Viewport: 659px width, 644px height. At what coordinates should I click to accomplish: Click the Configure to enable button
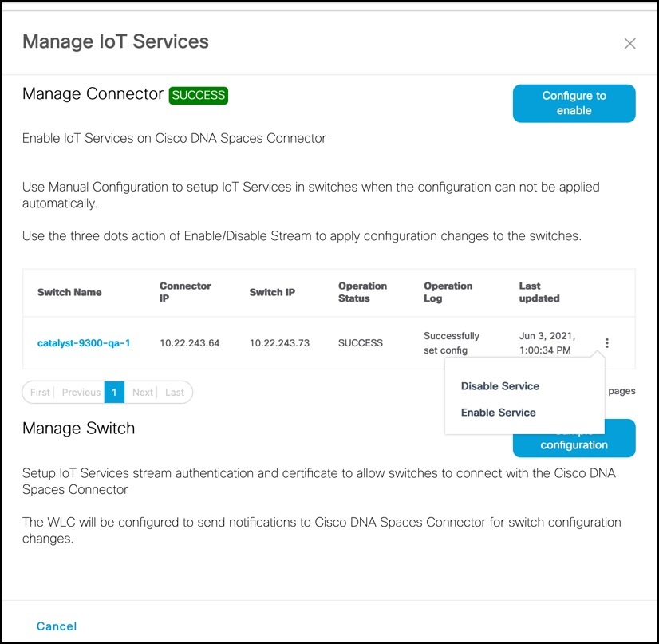[574, 103]
